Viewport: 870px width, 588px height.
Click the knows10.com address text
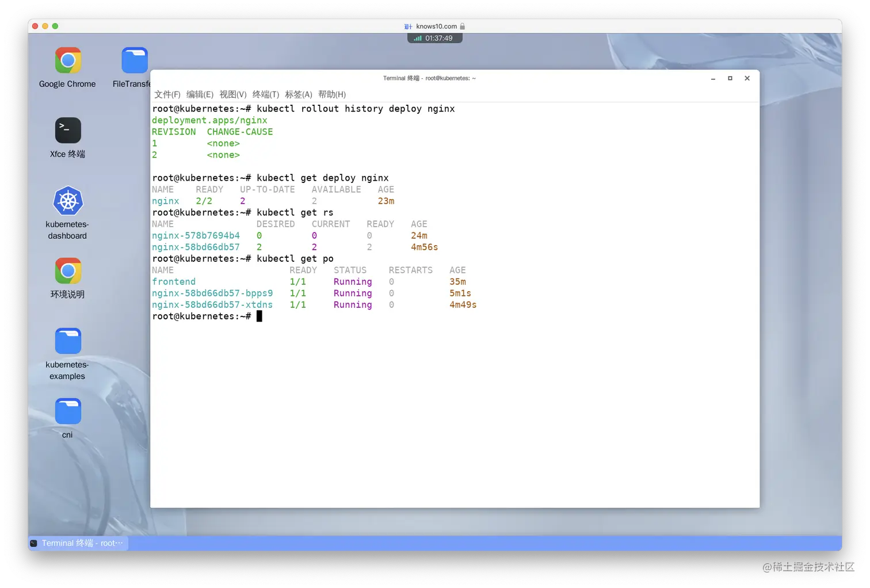coord(437,26)
